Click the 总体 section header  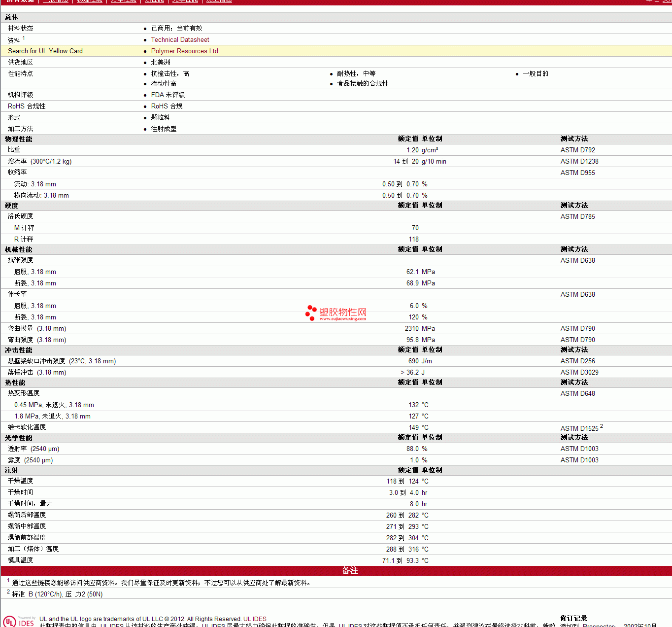coord(12,18)
